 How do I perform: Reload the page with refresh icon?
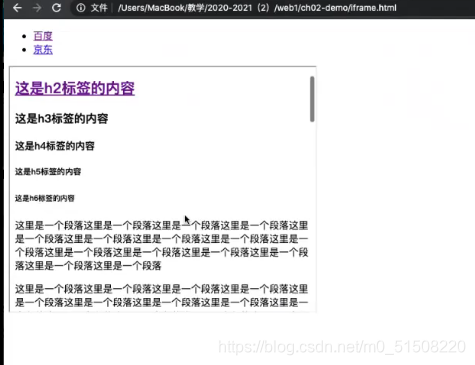tap(57, 7)
